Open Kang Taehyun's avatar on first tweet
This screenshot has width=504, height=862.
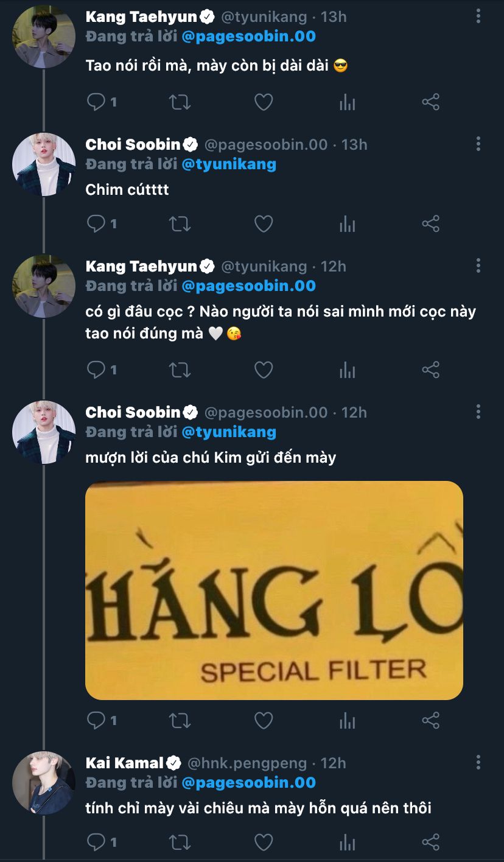pyautogui.click(x=43, y=37)
